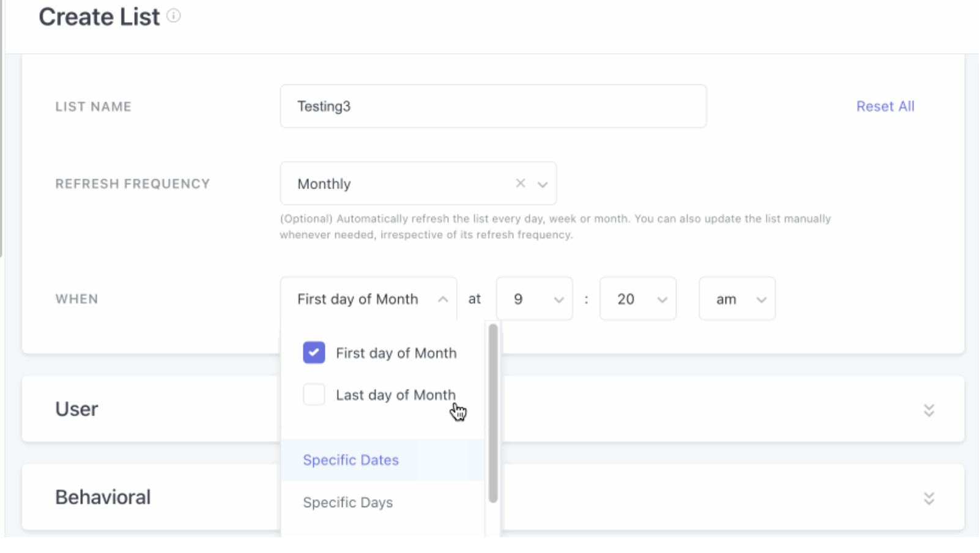980x553 pixels.
Task: Click the User section header
Action: (x=77, y=409)
